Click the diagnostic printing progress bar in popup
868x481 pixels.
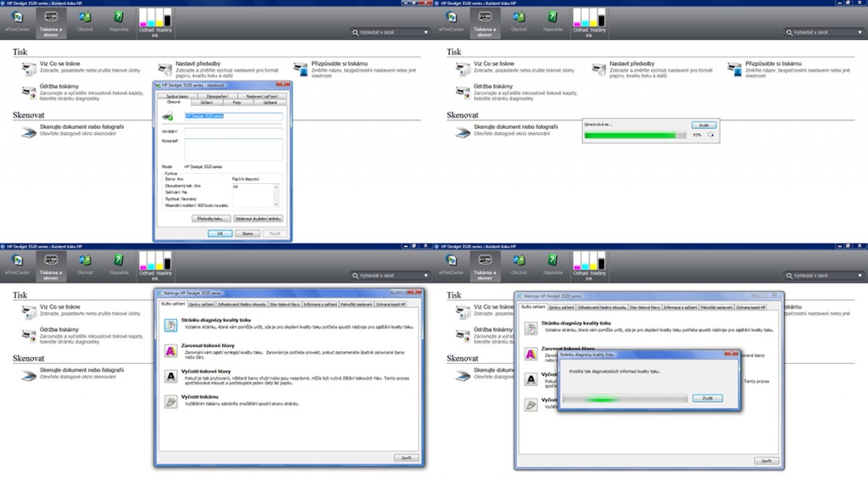(x=625, y=399)
